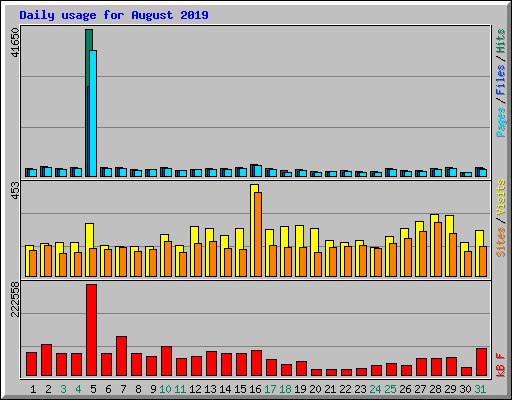Click the orange sites bar for day 28
The image size is (512, 400).
click(x=438, y=249)
